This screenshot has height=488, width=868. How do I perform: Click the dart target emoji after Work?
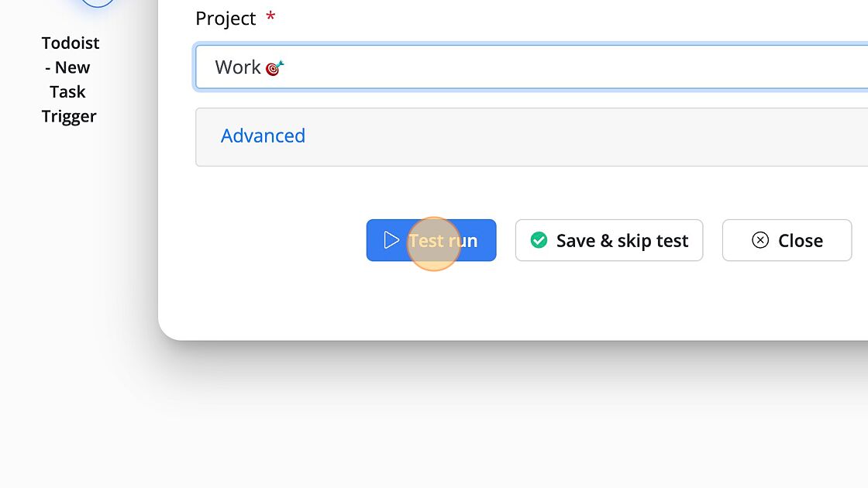point(274,67)
